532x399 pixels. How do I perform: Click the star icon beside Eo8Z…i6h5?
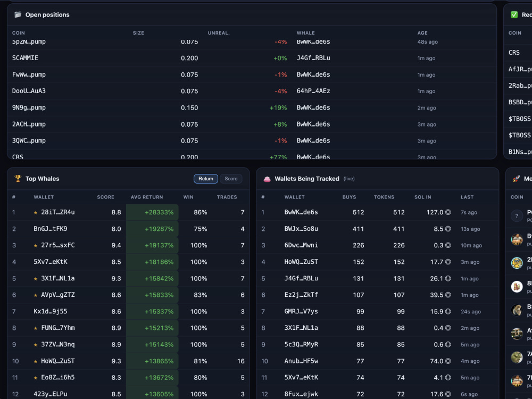click(36, 378)
